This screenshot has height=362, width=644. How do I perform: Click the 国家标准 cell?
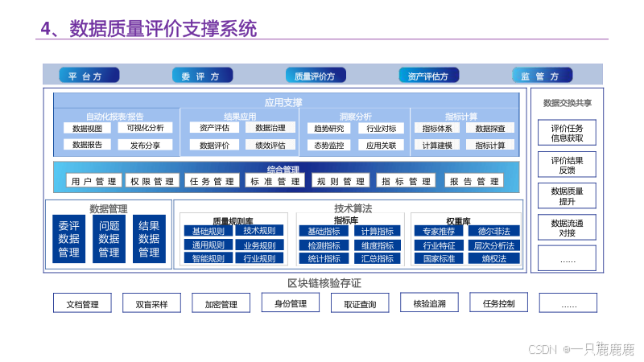[x=439, y=258]
